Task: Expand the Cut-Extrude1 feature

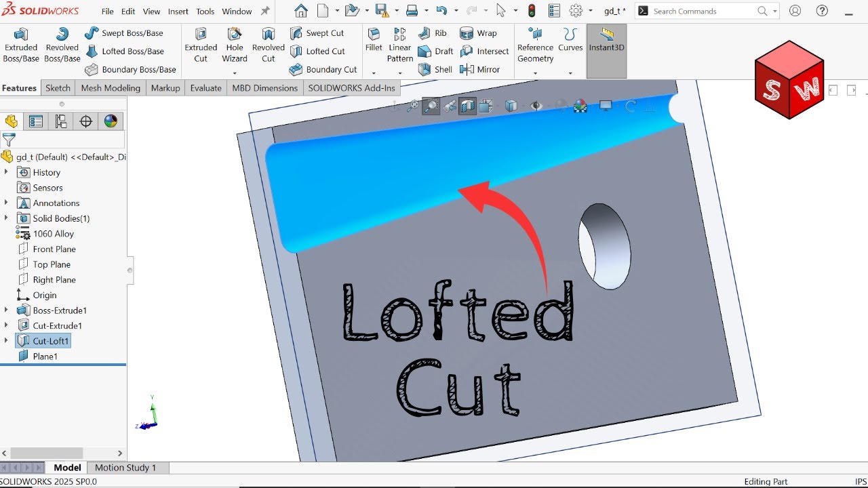Action: click(6, 325)
